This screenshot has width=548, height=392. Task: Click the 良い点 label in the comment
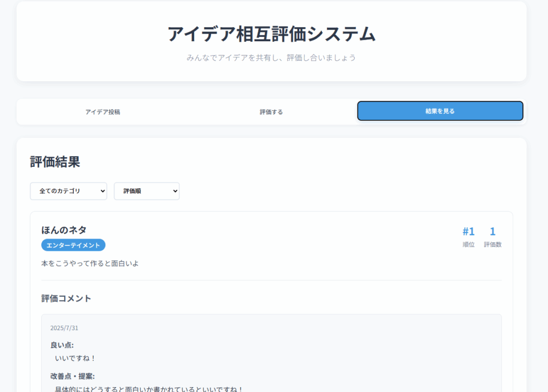pyautogui.click(x=62, y=345)
